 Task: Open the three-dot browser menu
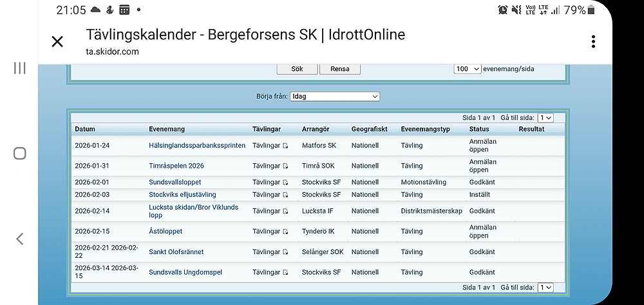pyautogui.click(x=593, y=42)
